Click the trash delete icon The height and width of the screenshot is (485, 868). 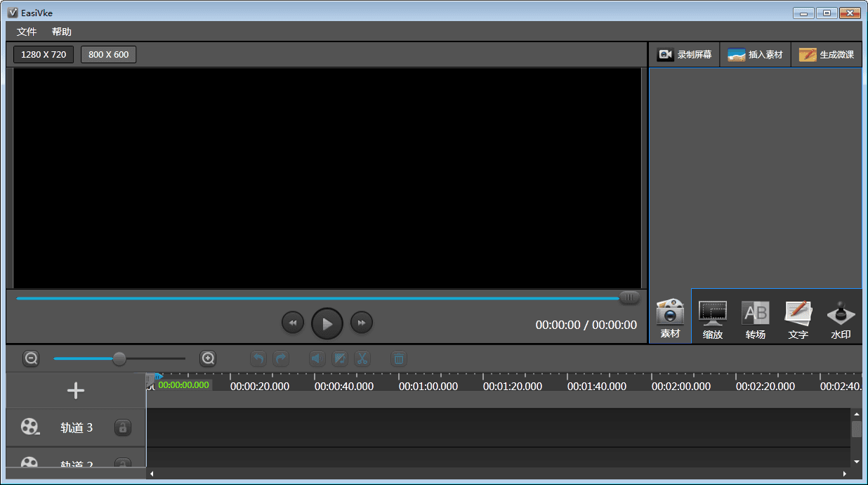(x=398, y=358)
